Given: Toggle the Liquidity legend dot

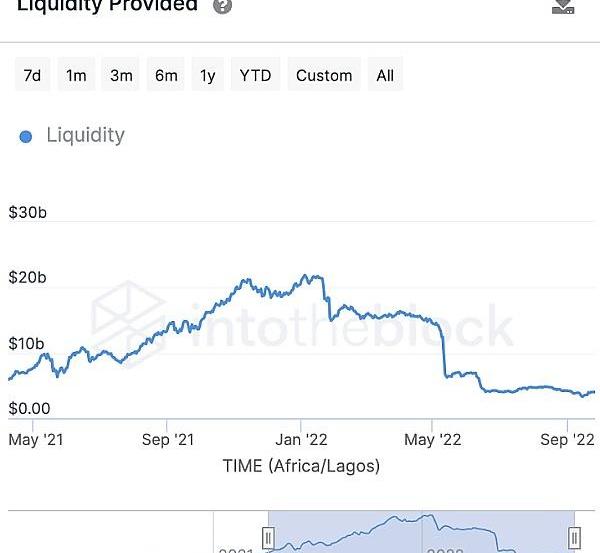Looking at the screenshot, I should pyautogui.click(x=26, y=136).
